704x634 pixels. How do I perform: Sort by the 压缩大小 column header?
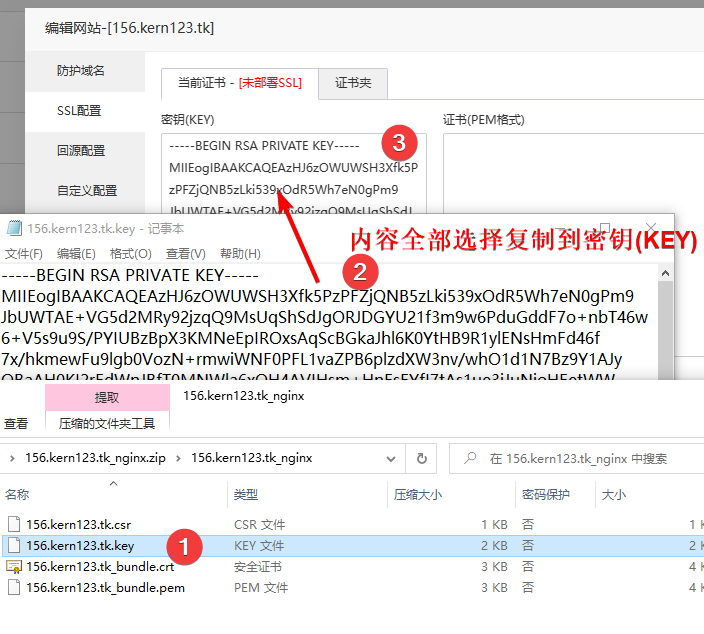tap(451, 494)
